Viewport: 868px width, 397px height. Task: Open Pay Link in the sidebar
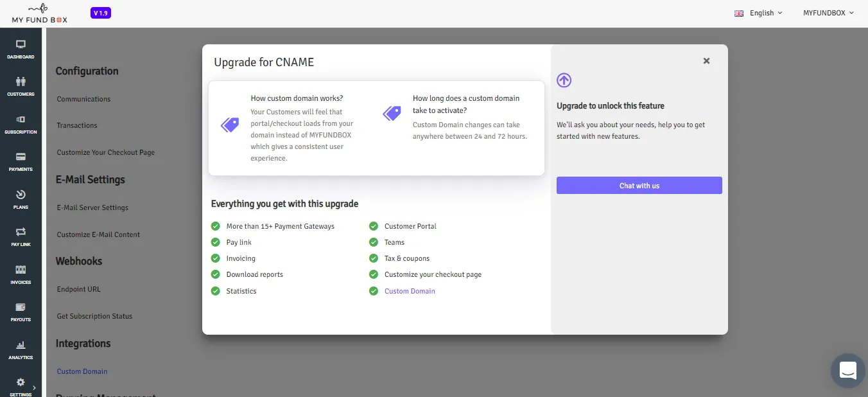tap(21, 236)
